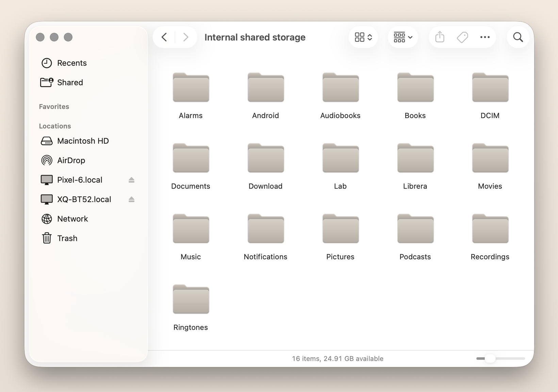
Task: Click the Favorites section header
Action: [54, 107]
